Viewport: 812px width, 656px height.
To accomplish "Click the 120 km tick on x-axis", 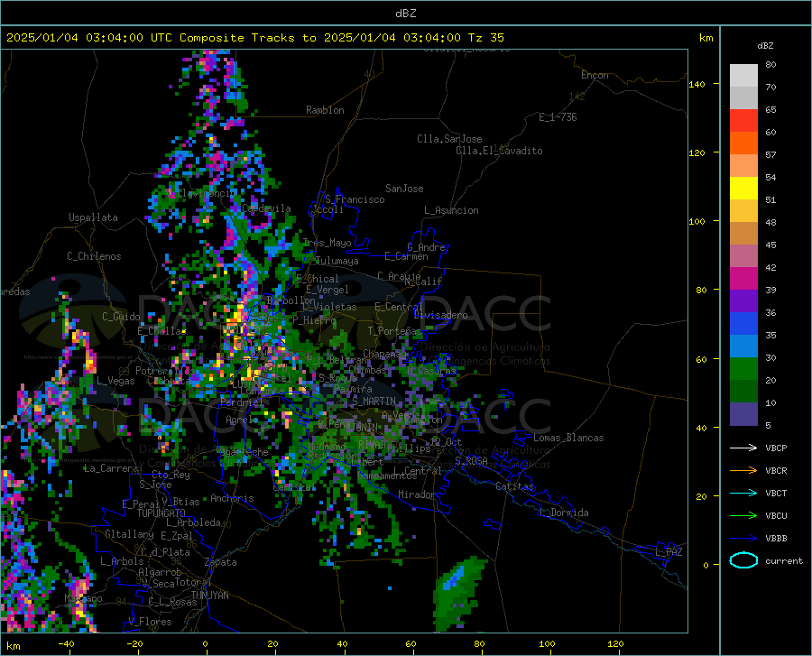I will click(615, 643).
